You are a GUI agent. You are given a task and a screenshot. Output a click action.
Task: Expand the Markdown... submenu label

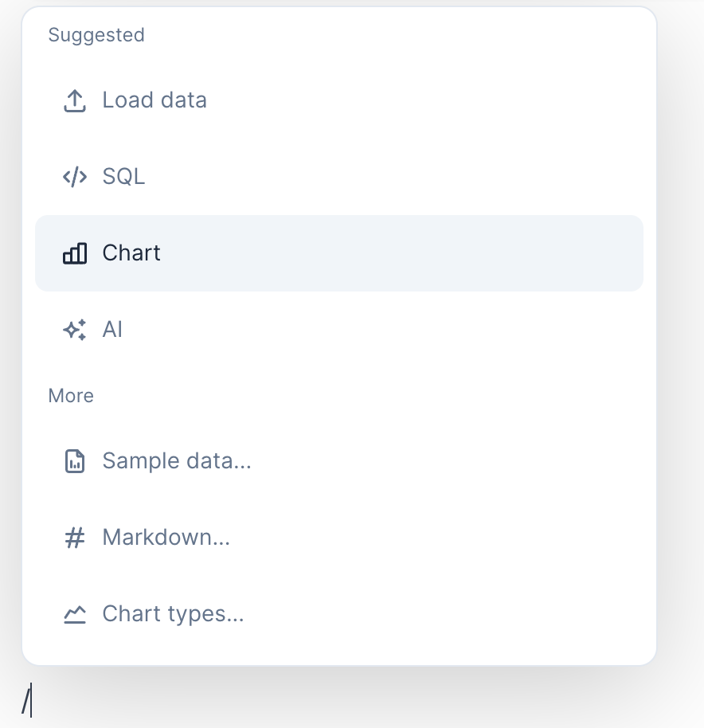(x=166, y=538)
